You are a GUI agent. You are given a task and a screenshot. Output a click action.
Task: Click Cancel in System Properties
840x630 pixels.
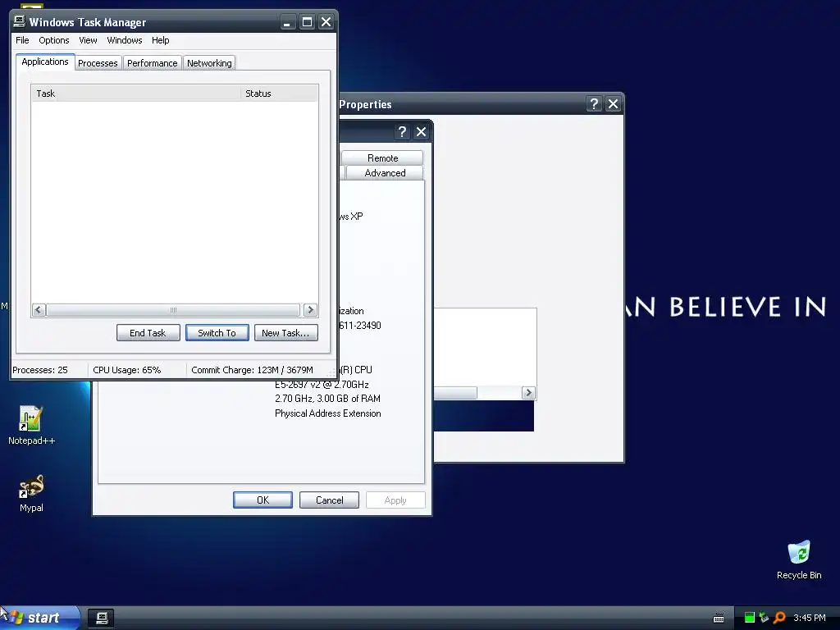click(x=329, y=500)
